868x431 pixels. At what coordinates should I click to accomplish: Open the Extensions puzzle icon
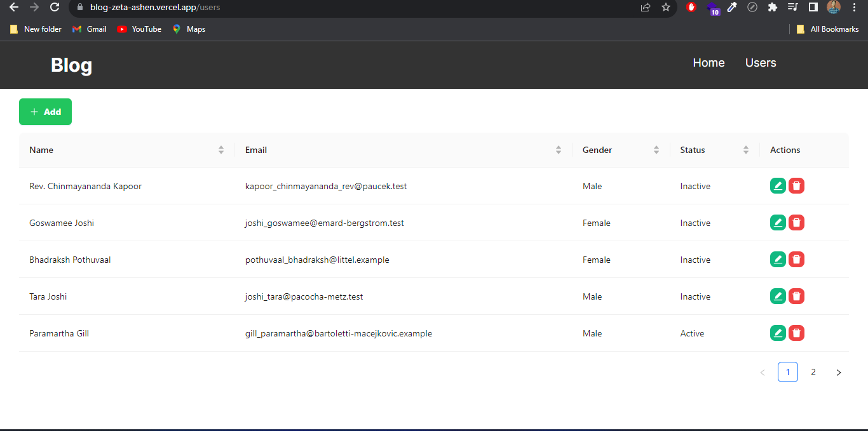pos(773,7)
